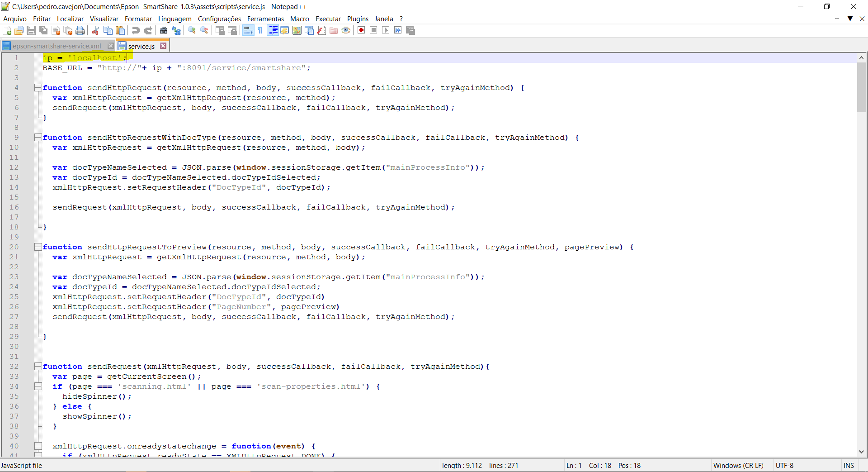Close the current document using the toolbar Close icon
The height and width of the screenshot is (472, 868).
click(56, 30)
